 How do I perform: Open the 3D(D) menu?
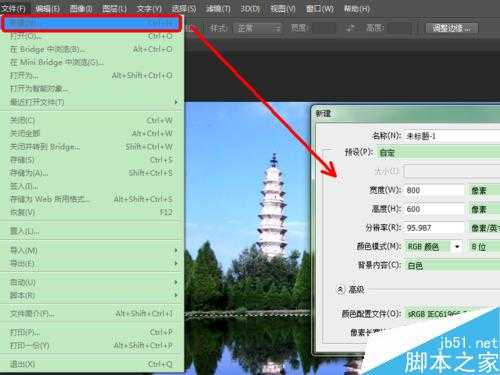pyautogui.click(x=250, y=9)
